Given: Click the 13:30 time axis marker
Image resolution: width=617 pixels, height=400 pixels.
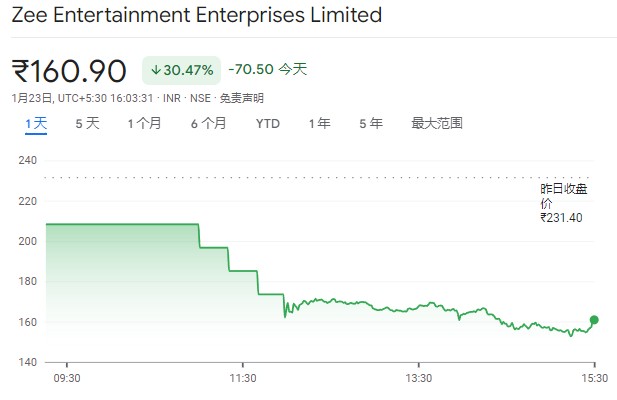Looking at the screenshot, I should tap(419, 378).
